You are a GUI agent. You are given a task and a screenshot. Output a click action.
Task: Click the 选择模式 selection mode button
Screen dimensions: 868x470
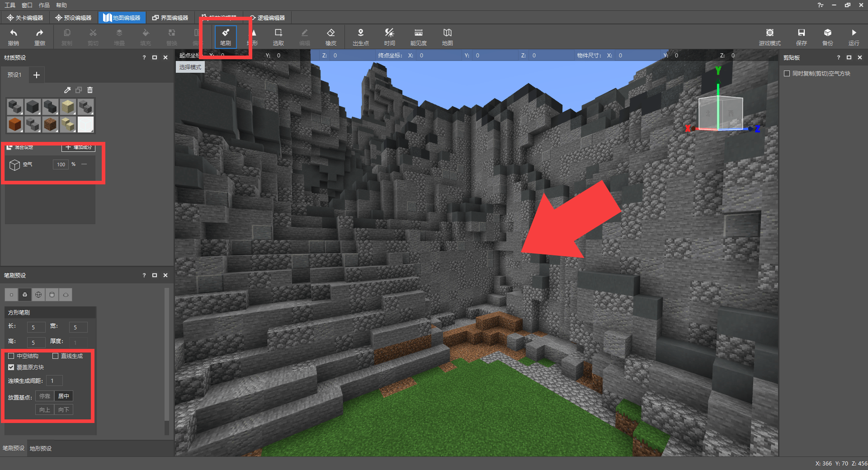point(190,67)
